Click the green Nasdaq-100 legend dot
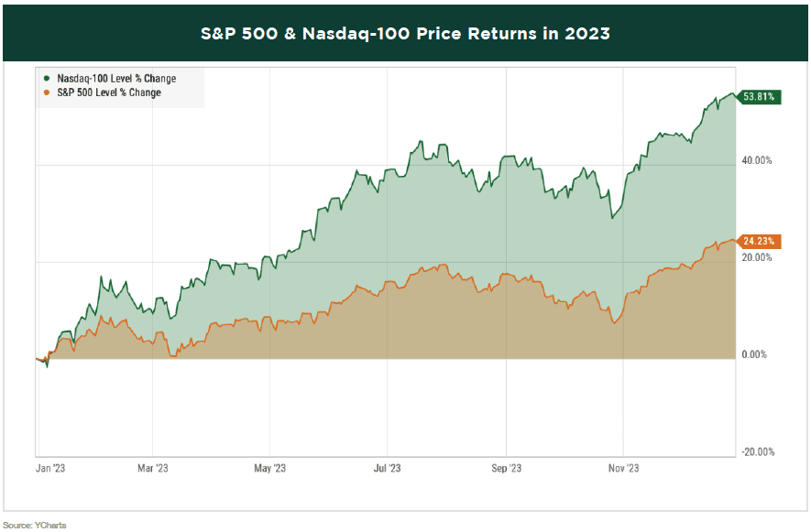This screenshot has height=532, width=811. (47, 79)
